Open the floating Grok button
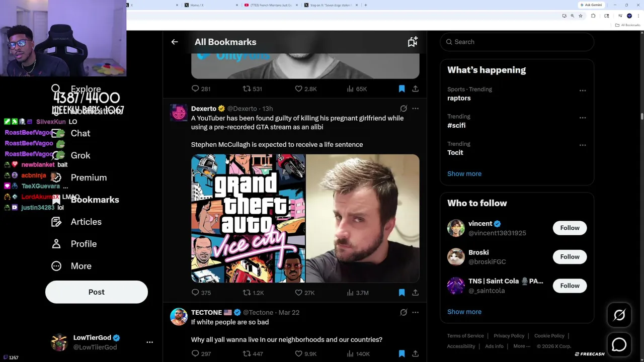 pos(619,315)
